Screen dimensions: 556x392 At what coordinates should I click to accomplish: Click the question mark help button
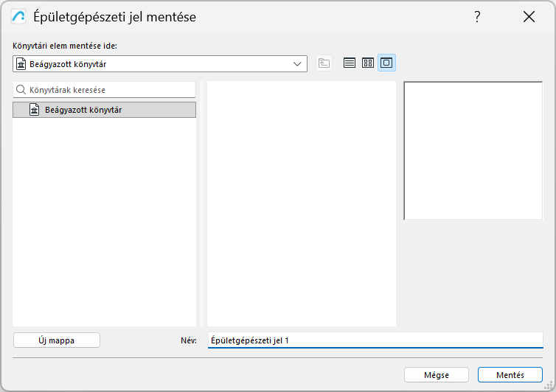[x=478, y=17]
